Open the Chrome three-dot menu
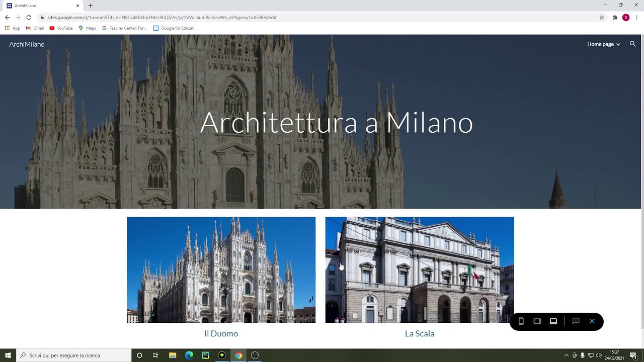 pyautogui.click(x=636, y=17)
